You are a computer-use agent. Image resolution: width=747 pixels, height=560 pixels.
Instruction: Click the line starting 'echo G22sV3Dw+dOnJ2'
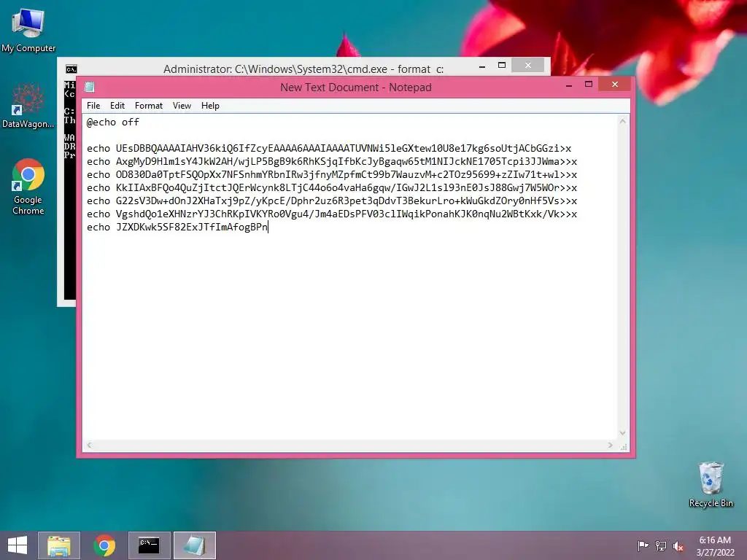pos(332,201)
